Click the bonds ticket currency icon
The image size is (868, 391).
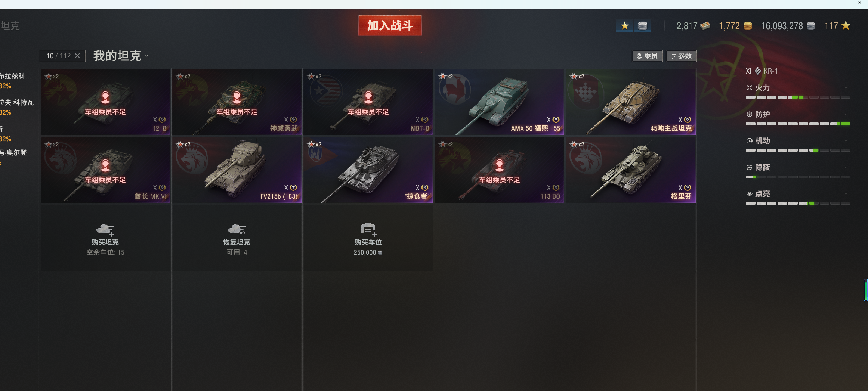tap(705, 26)
